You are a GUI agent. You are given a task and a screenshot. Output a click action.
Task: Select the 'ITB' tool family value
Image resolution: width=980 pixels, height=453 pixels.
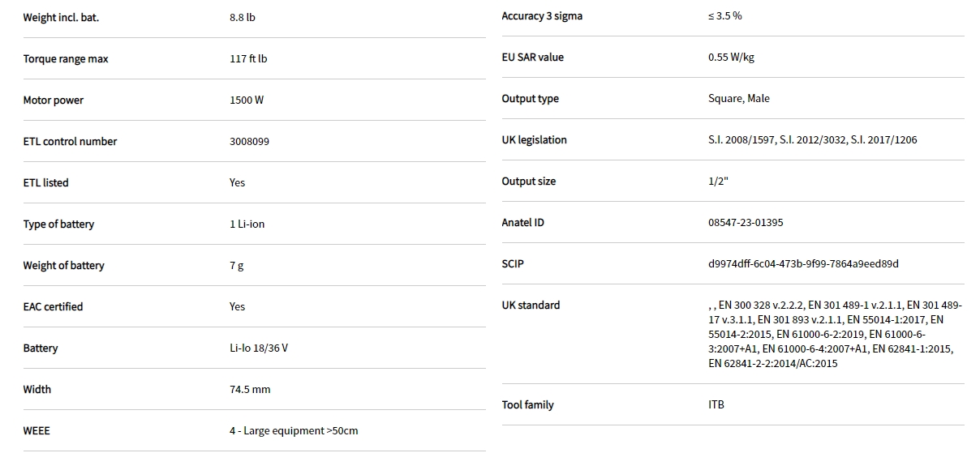click(716, 405)
